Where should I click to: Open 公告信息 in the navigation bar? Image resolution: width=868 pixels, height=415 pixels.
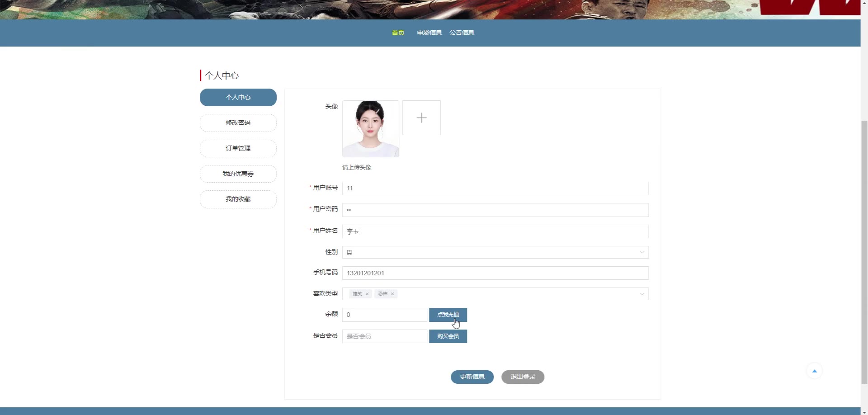point(462,33)
